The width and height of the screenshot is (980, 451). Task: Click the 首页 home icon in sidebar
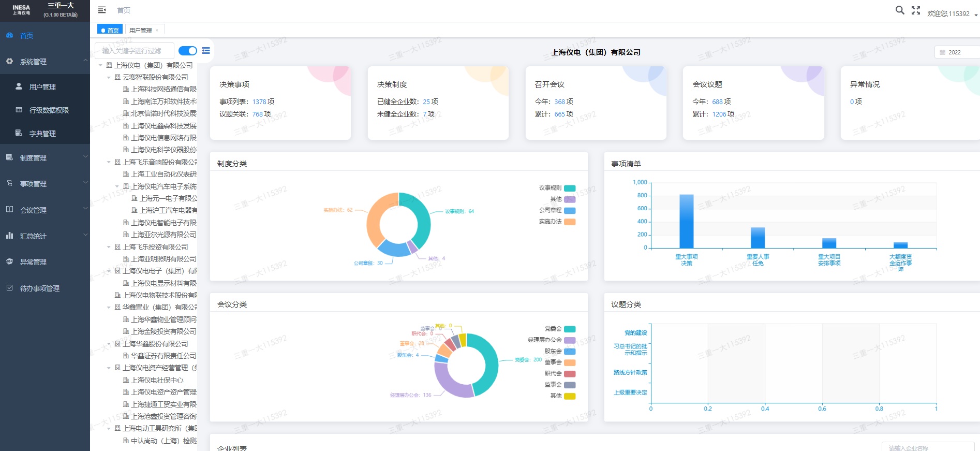(9, 35)
